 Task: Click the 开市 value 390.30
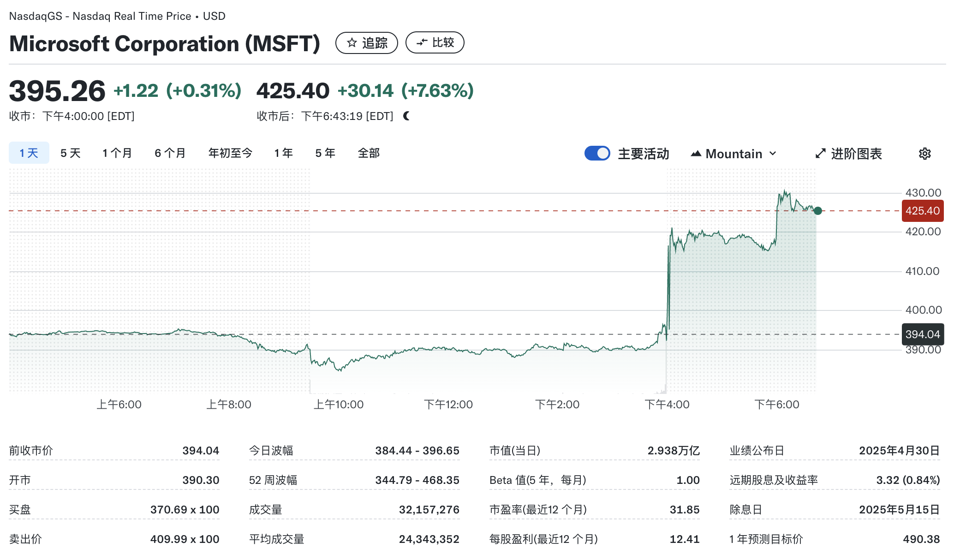201,480
